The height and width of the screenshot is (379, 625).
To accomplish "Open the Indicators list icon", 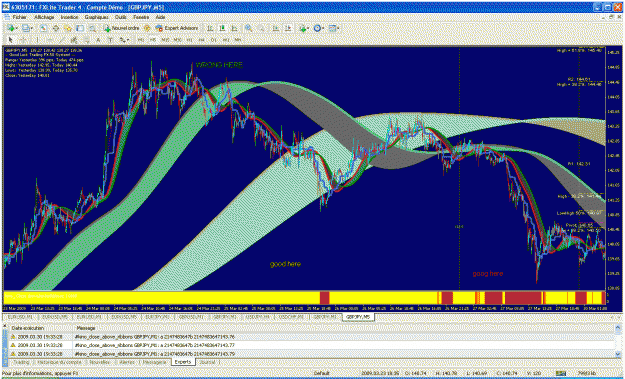I will click(x=303, y=28).
